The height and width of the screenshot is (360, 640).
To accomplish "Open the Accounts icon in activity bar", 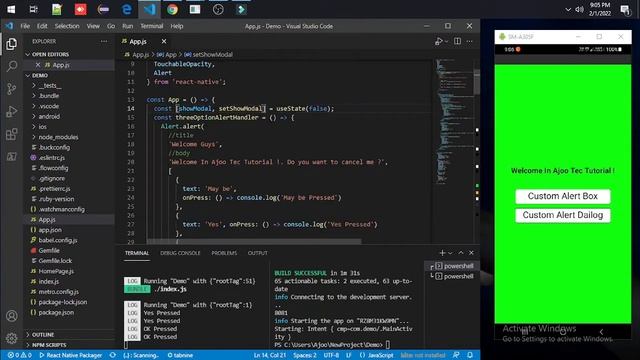I will 11,316.
